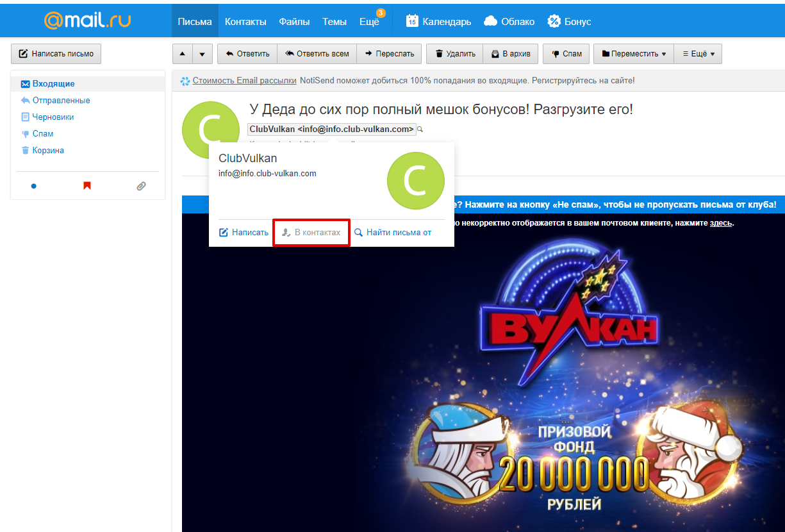Screen dimensions: 785x532
Task: Click Найти письма от in popup
Action: [393, 233]
